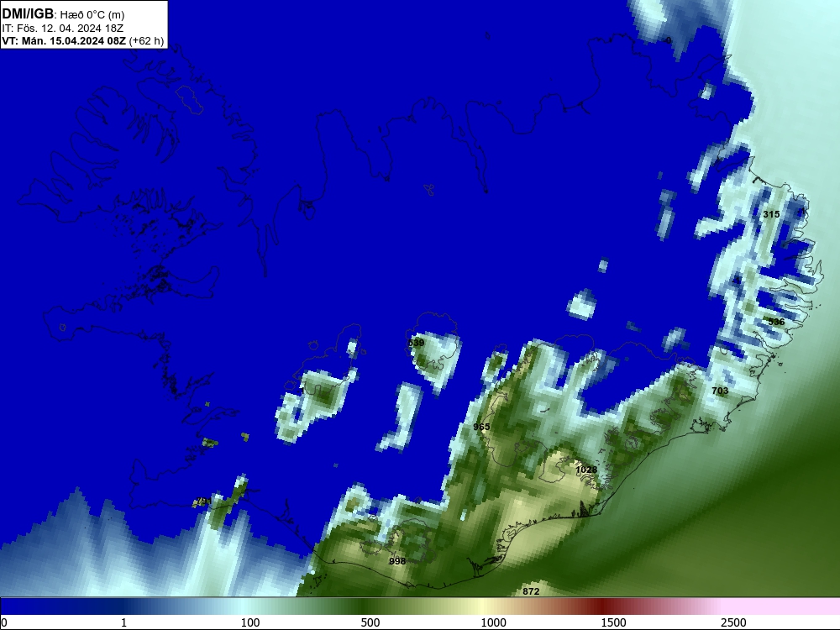
Task: Click the pale yellow part of color legend
Action: pyautogui.click(x=482, y=606)
